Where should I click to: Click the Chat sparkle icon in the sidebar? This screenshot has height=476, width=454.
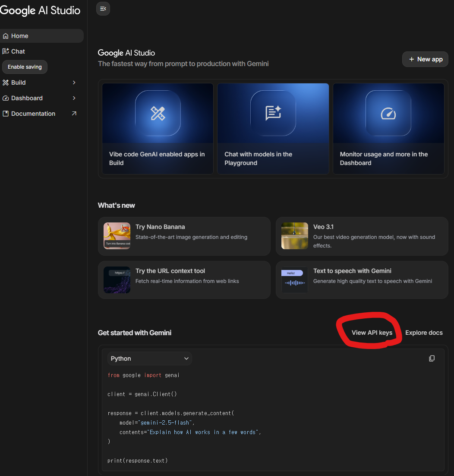[x=6, y=51]
